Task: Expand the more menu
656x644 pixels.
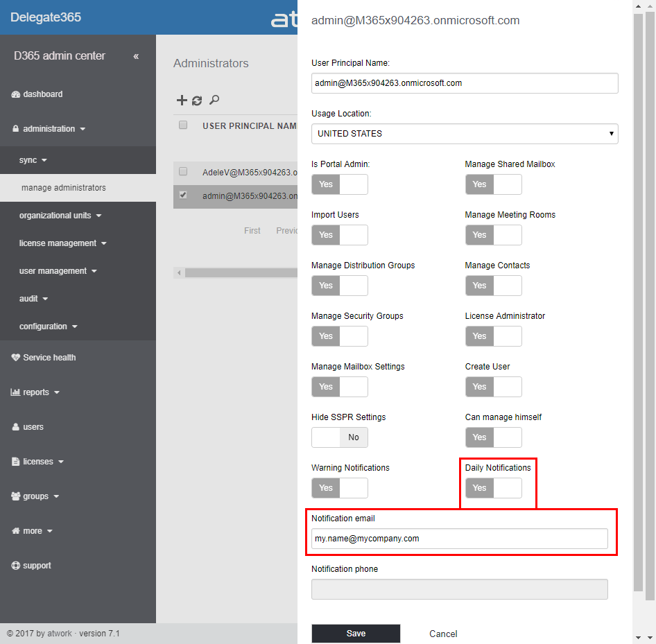Action: (32, 531)
